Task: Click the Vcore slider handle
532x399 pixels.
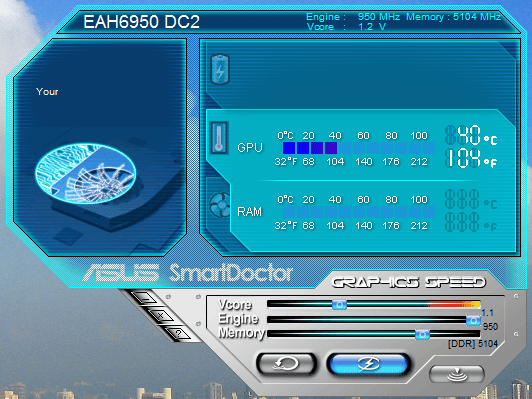Action: tap(339, 304)
